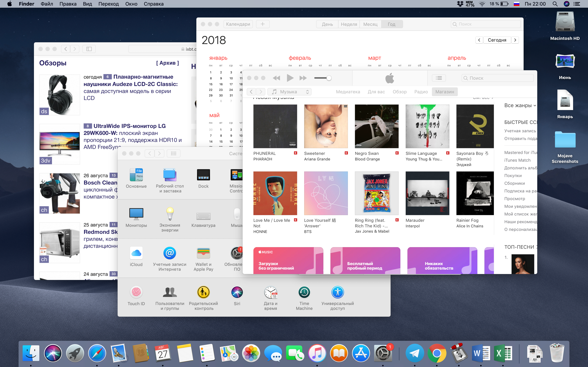Click the Сегодня button in Calendar
This screenshot has height=367, width=588.
click(x=497, y=40)
